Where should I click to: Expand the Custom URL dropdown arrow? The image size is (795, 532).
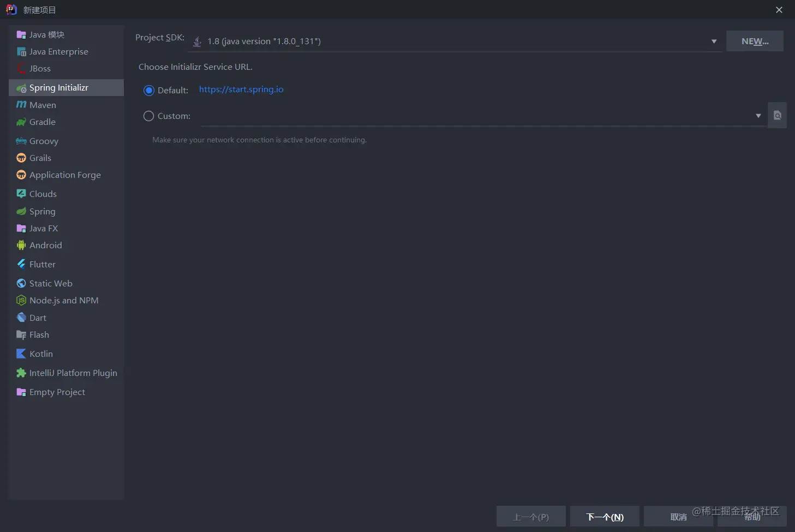(x=758, y=116)
